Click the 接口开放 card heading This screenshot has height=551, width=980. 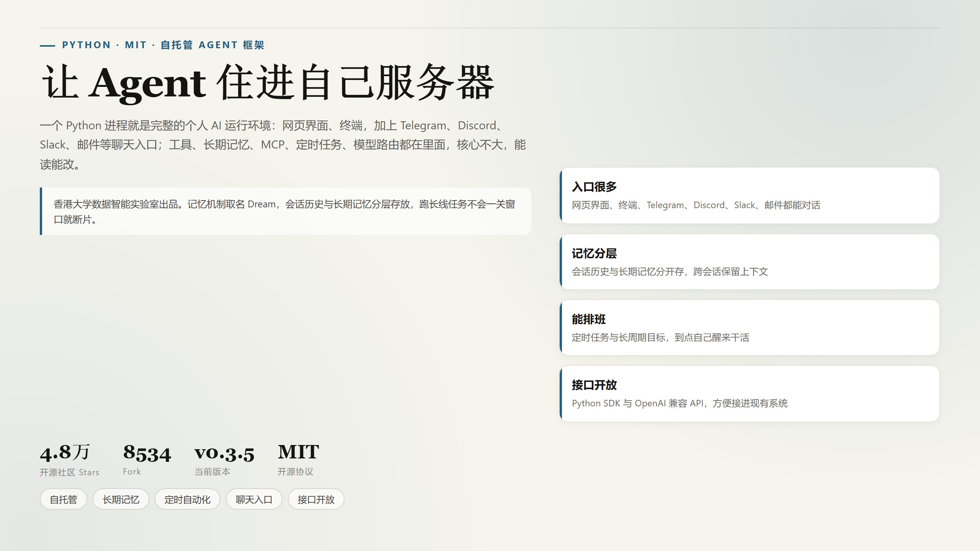(x=594, y=385)
